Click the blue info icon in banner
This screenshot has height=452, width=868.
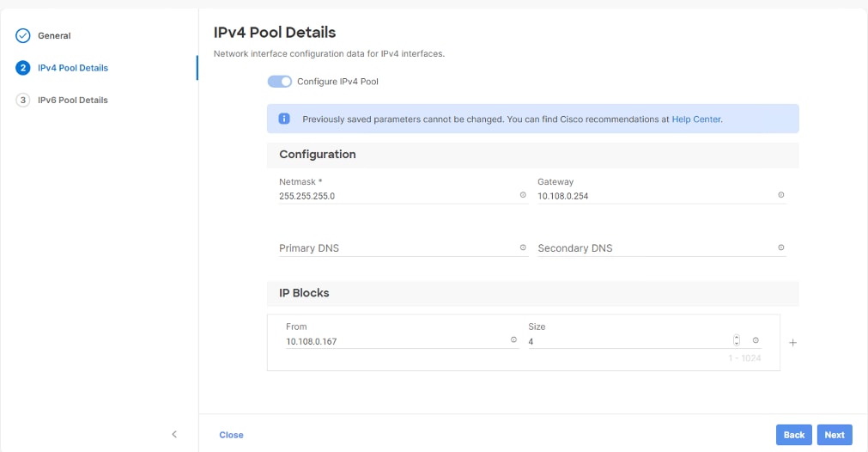pyautogui.click(x=284, y=119)
